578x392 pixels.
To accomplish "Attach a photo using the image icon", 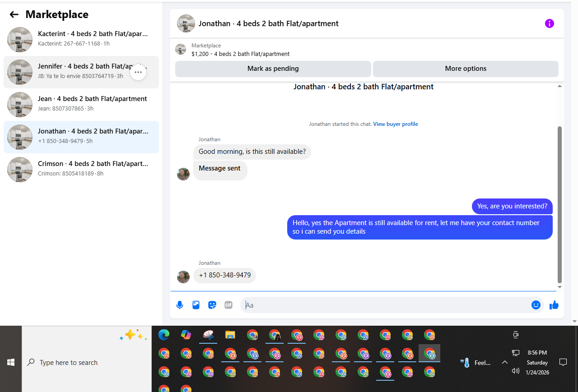I will [x=196, y=305].
